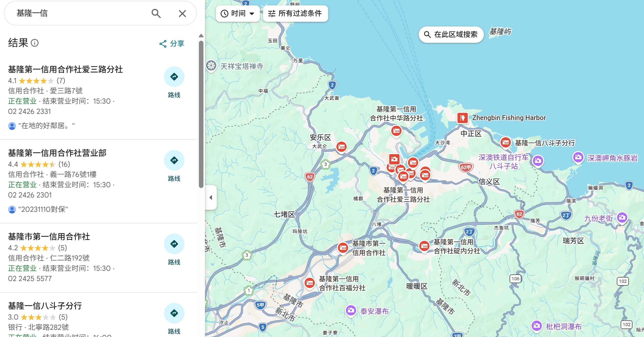Click the 深澳铁道自行车 attraction marker

pos(538,161)
